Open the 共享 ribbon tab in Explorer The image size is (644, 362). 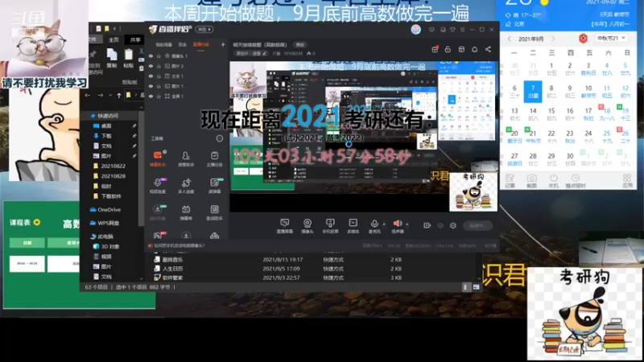point(135,39)
